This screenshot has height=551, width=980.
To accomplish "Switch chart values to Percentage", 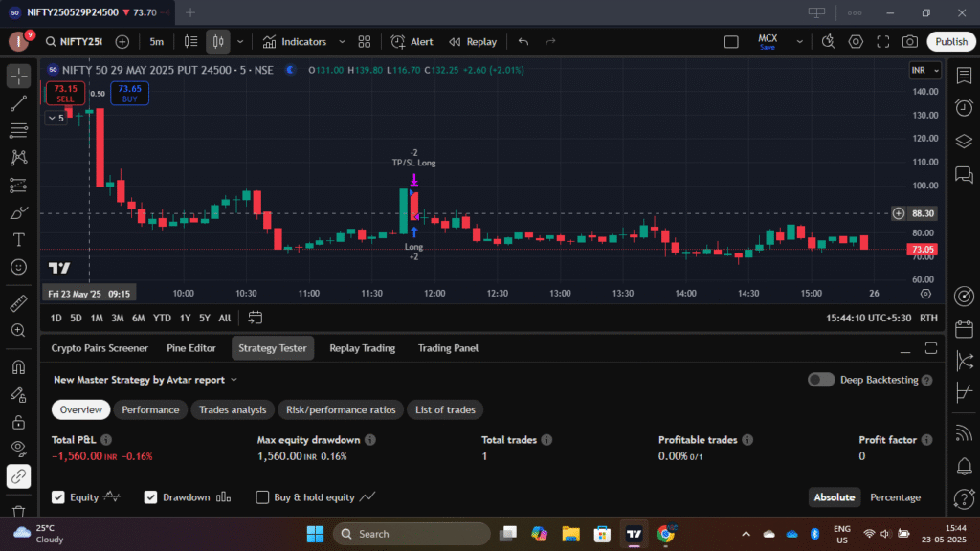I will click(895, 497).
